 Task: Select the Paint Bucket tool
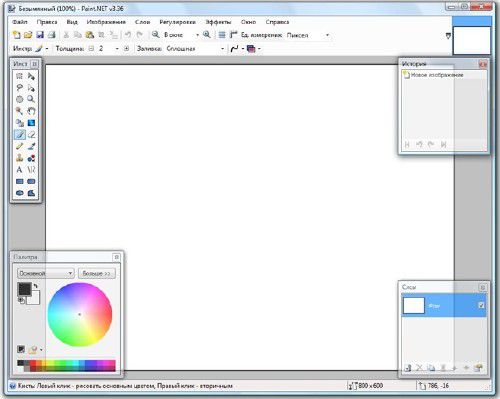(x=20, y=123)
